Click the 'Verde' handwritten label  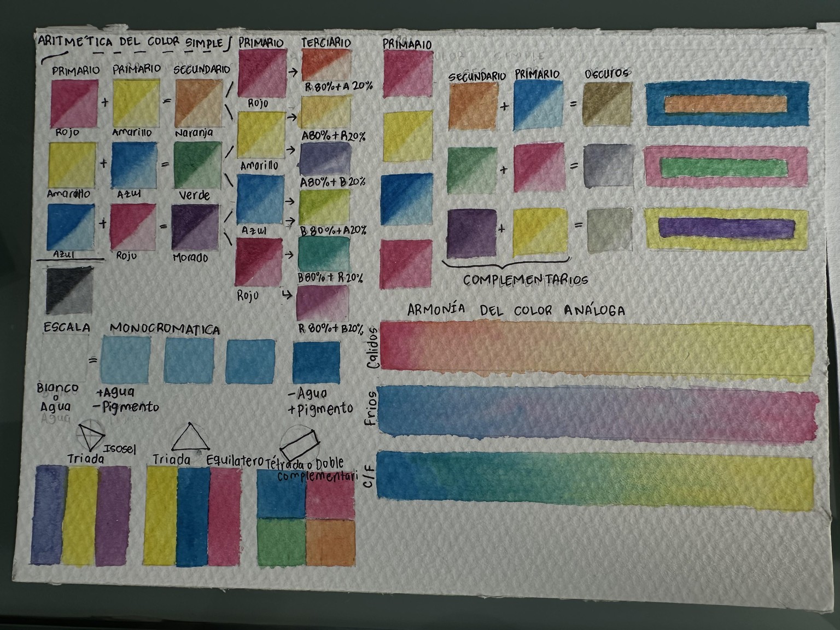195,195
